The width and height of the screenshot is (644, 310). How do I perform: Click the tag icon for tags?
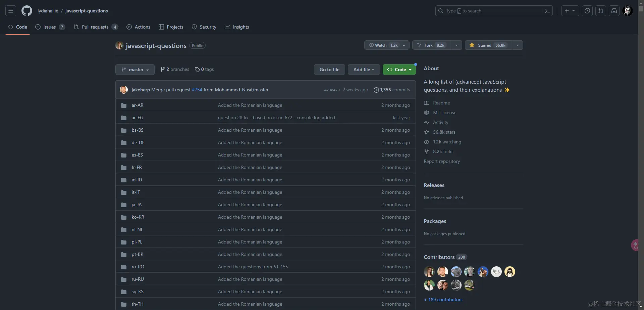coord(197,70)
